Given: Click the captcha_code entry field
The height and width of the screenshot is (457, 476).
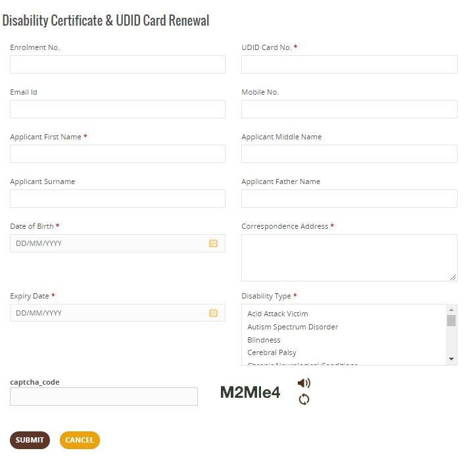Looking at the screenshot, I should [x=104, y=397].
